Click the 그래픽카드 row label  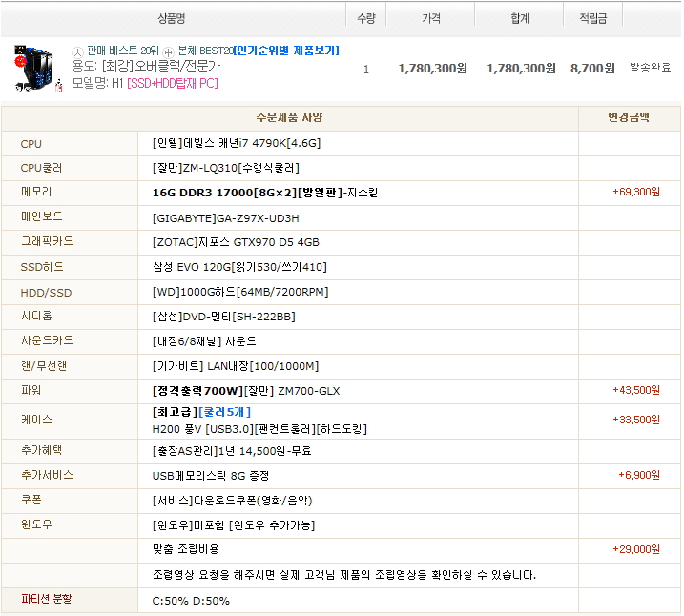47,241
